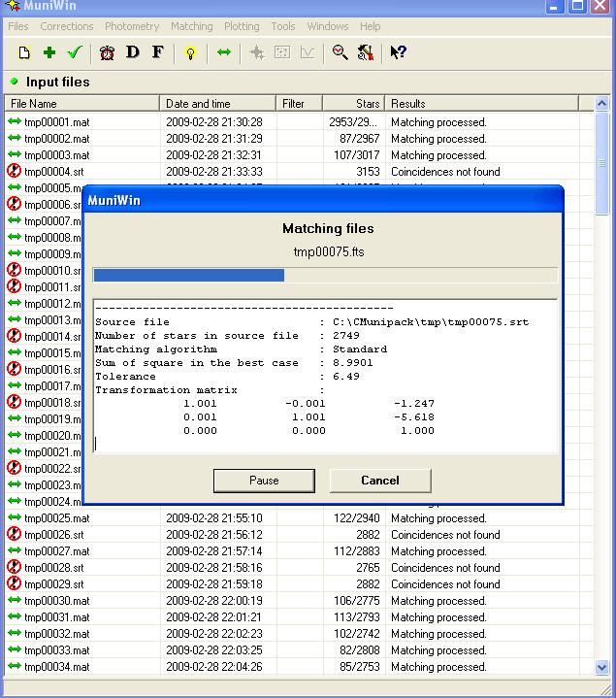Click the F flat frame correction icon
Screen dimensions: 616x698
[x=157, y=52]
